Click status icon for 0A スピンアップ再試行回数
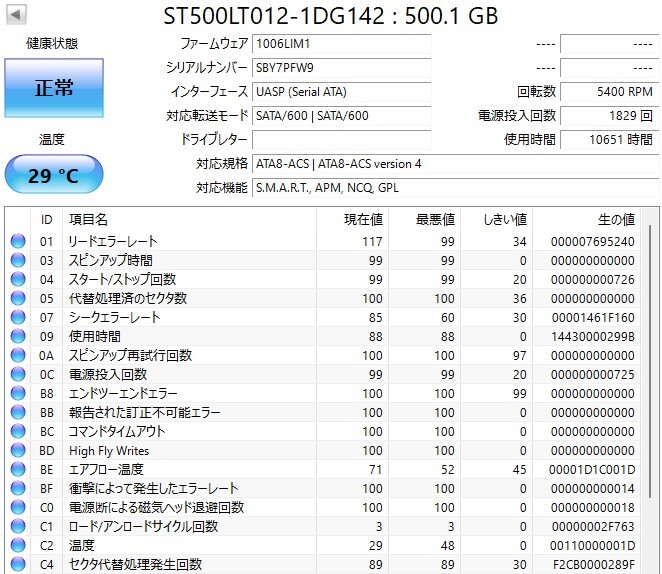 tap(18, 355)
